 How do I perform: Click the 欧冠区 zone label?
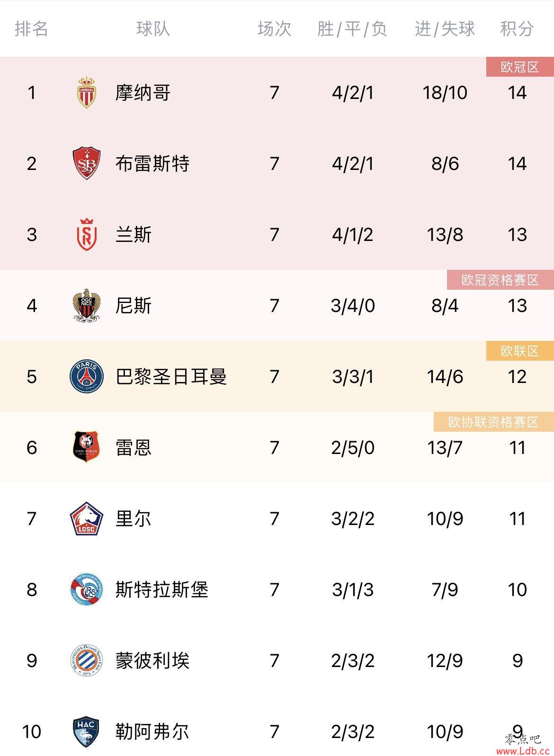pyautogui.click(x=520, y=67)
